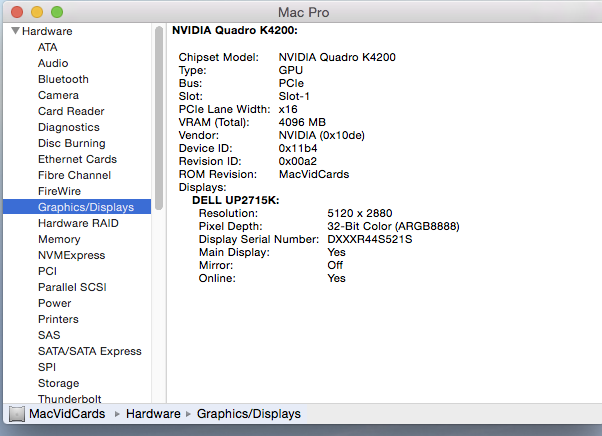Select Parallel SCSI in the sidebar
Viewport: 602px width, 436px height.
(x=72, y=287)
